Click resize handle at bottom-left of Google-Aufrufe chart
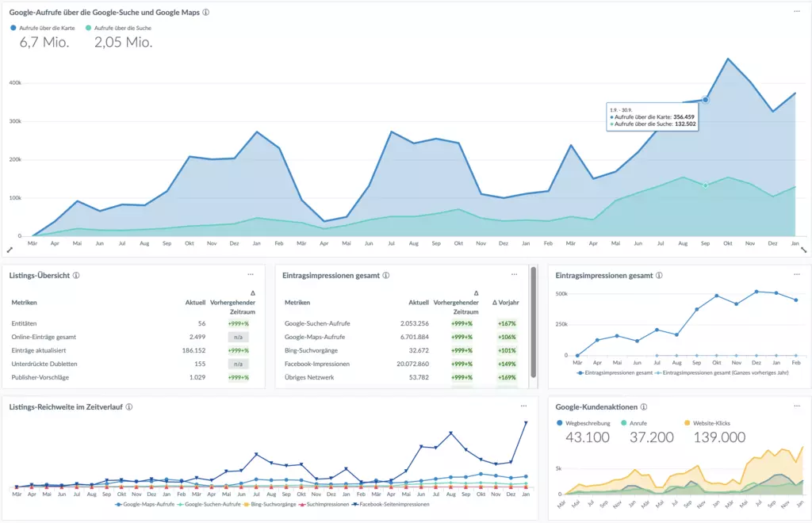812x523 pixels. (x=10, y=249)
